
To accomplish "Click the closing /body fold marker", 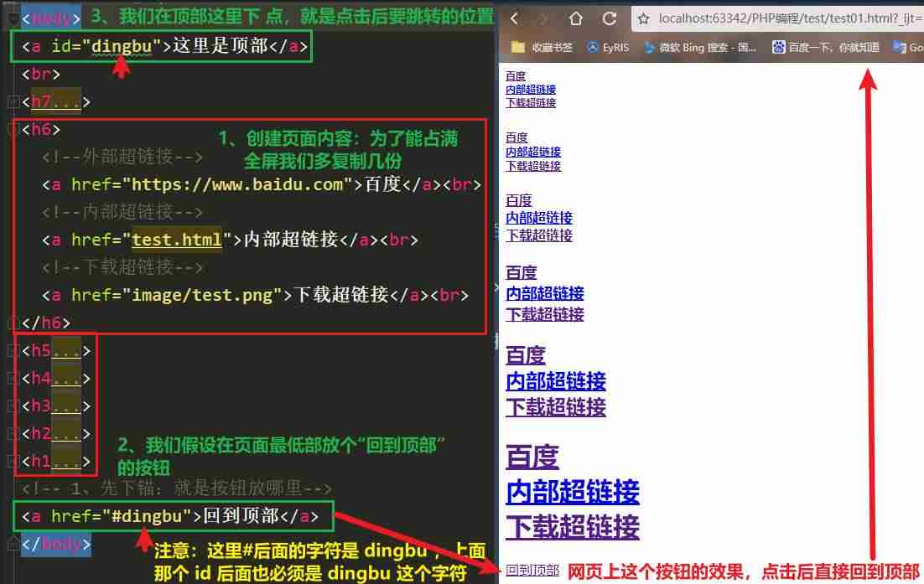I will (x=13, y=544).
